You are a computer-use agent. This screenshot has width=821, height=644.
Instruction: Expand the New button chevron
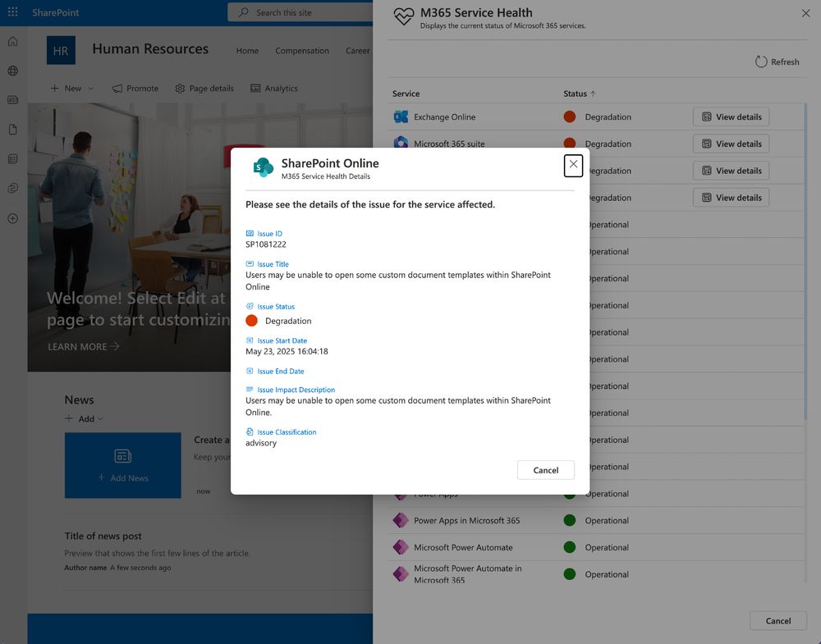point(91,89)
